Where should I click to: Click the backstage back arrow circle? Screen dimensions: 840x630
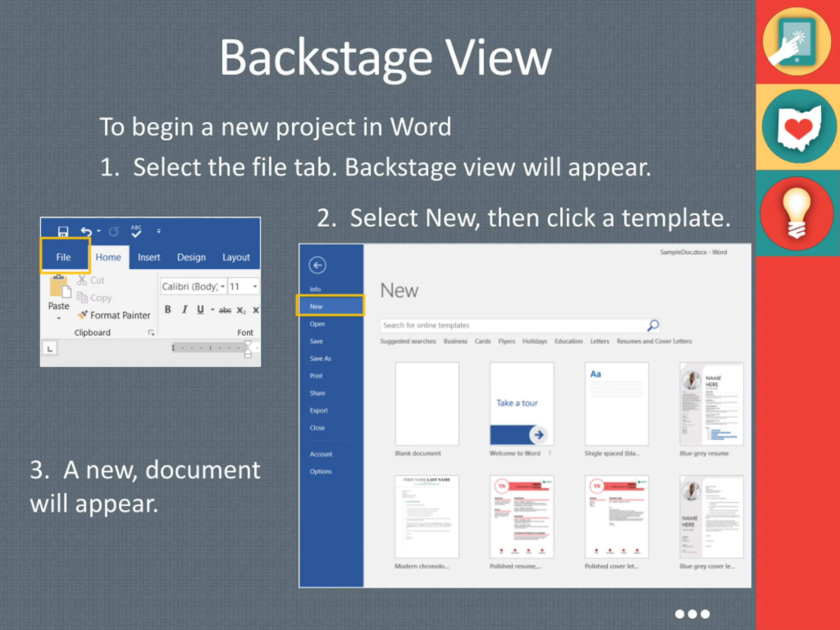tap(317, 265)
